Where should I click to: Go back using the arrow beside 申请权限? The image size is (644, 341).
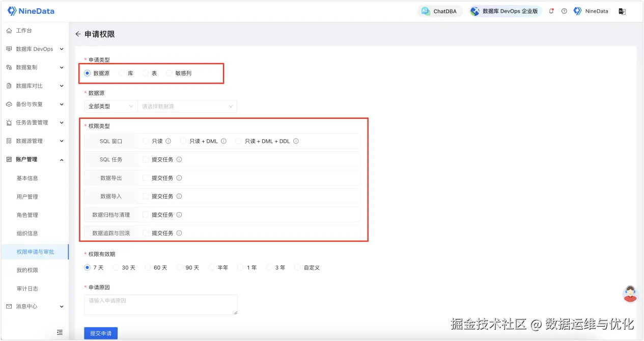[x=78, y=34]
